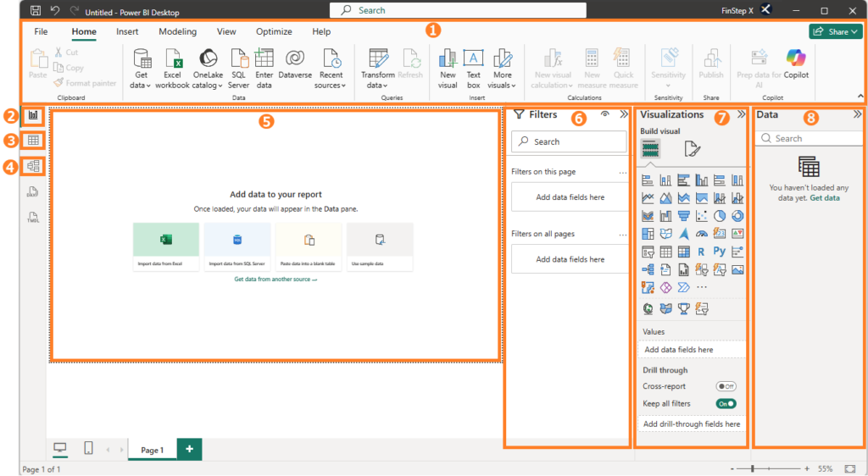Image resolution: width=868 pixels, height=476 pixels.
Task: Click Import data from Excel card
Action: [165, 246]
